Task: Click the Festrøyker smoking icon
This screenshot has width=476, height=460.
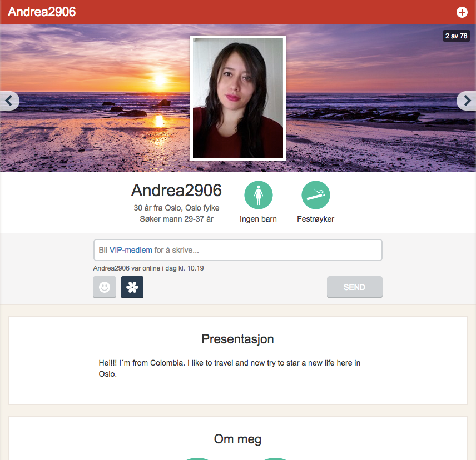Action: (x=316, y=195)
